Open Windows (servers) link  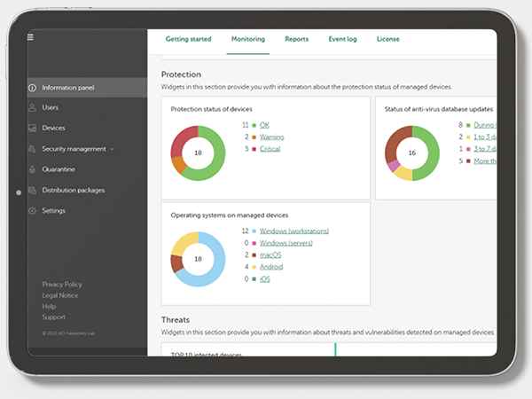coord(286,243)
